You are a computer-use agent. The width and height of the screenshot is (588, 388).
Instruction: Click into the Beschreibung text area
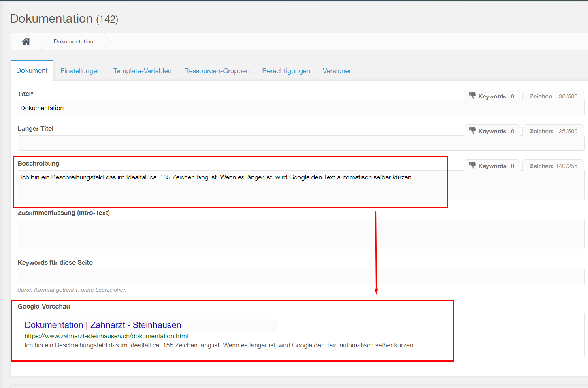click(301, 185)
